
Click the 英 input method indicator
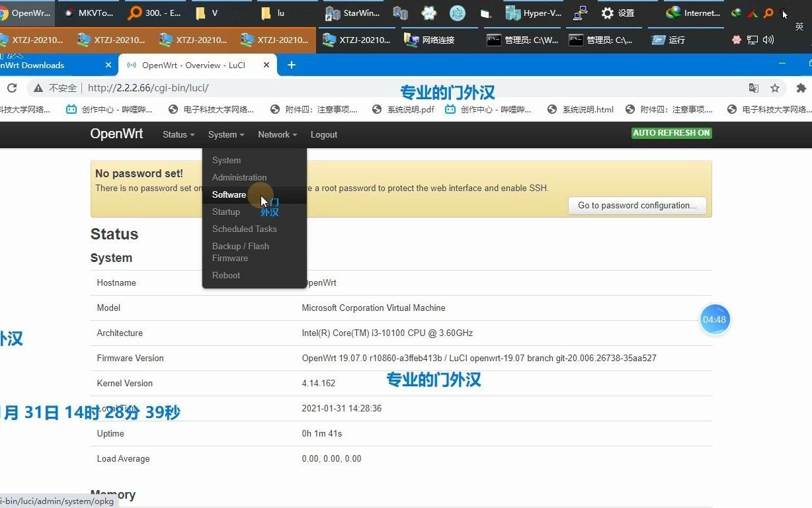[799, 26]
